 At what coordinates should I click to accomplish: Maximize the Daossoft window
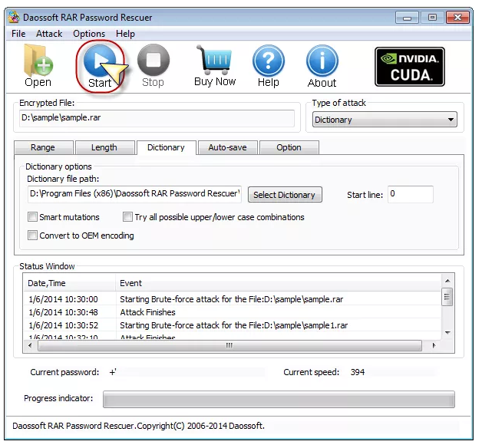click(x=433, y=18)
